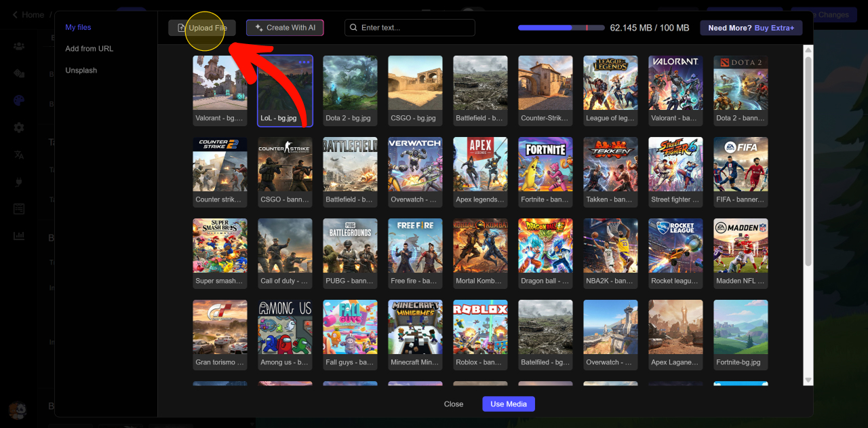Focus the Enter text search field

pos(415,28)
